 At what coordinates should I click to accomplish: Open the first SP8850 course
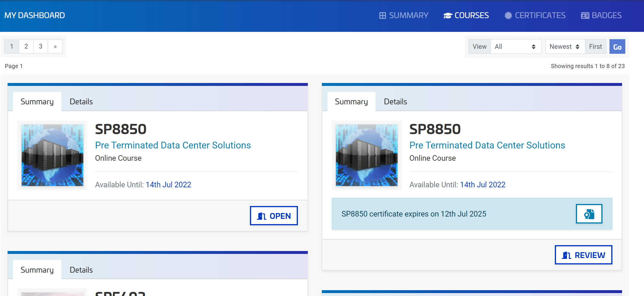[274, 216]
